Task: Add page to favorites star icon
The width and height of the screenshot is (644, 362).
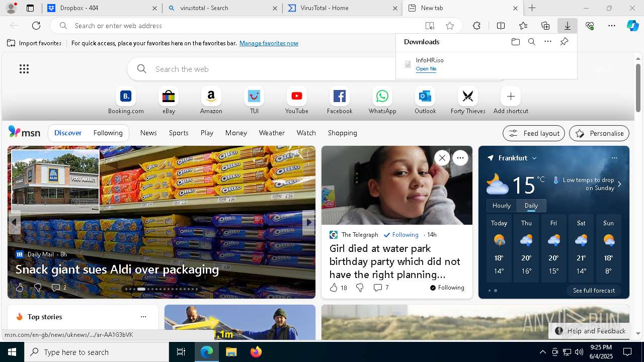Action: 450,26
